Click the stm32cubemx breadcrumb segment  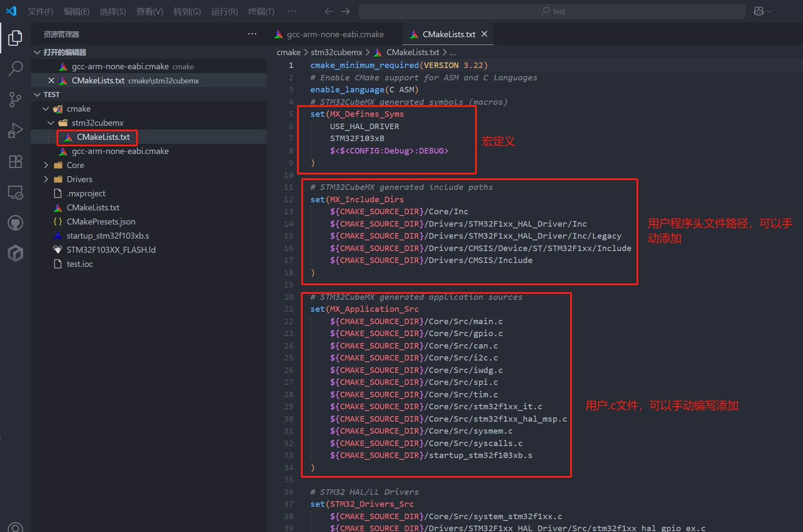pyautogui.click(x=336, y=52)
